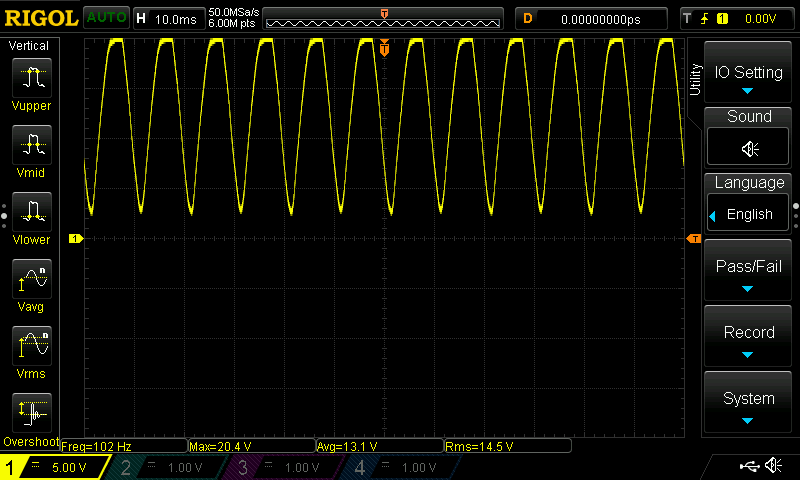800x480 pixels.
Task: Select channel 1 with 5.00 V scale
Action: 55,467
